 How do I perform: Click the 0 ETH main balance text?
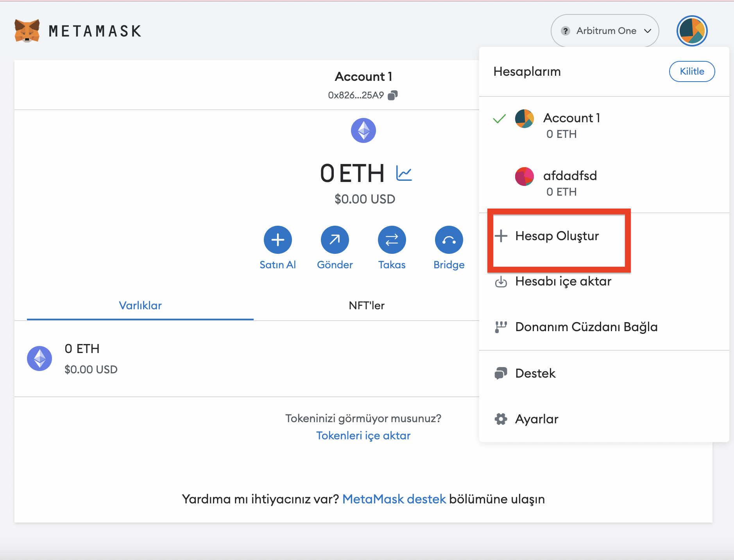(x=352, y=173)
